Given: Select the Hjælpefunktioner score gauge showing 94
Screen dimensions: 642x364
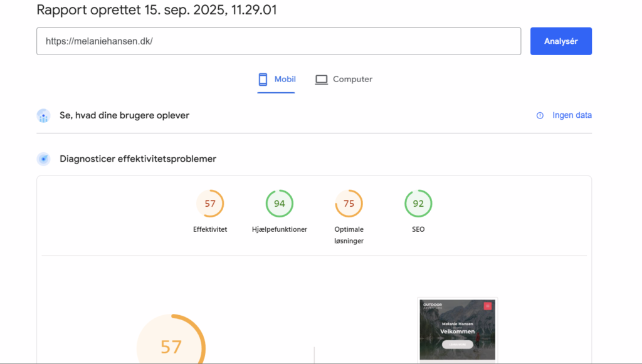Looking at the screenshot, I should [x=279, y=203].
